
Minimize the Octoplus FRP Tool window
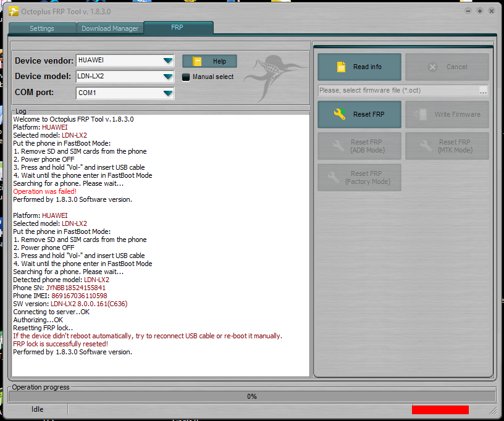point(468,11)
